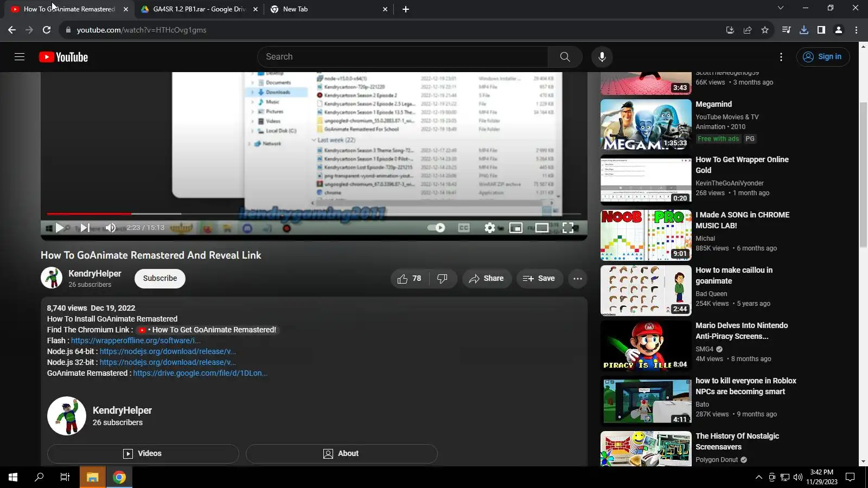Click the address bar URL

[142, 30]
